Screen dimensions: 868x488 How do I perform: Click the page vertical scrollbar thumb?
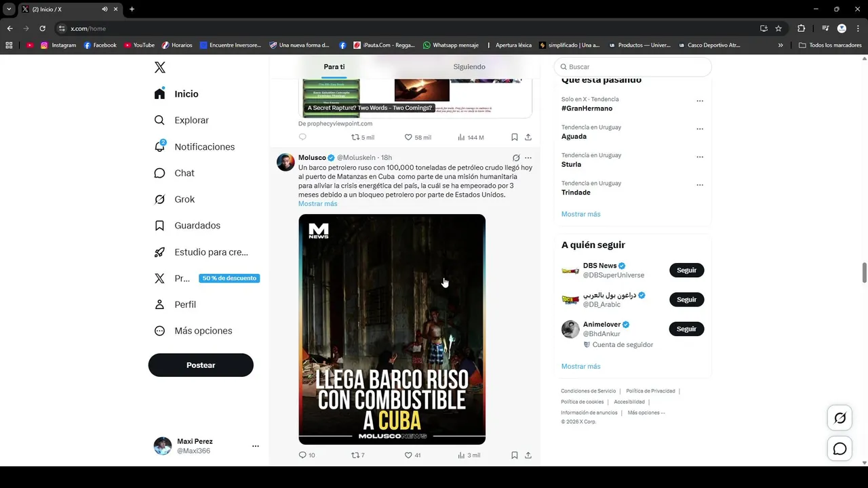(865, 272)
